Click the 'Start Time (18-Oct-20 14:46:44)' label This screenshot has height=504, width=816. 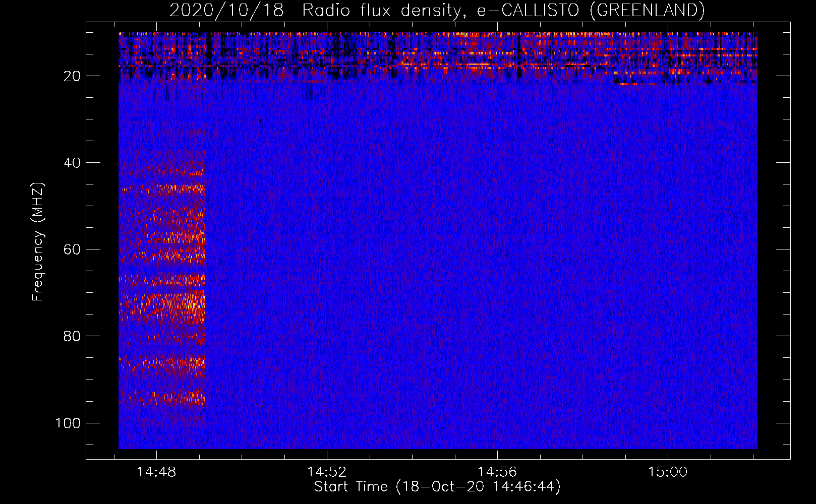click(x=437, y=487)
